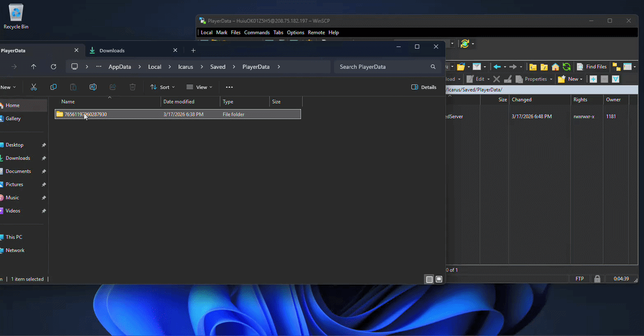Open the Commands menu in WinSCP
Screen dimensions: 644x336
(257, 32)
